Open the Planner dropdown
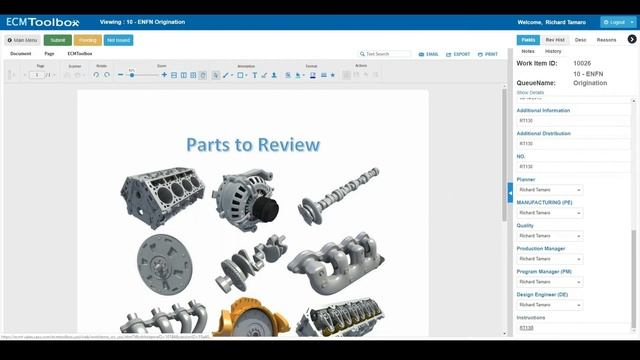Screen dimensions: 640x360 point(549,190)
